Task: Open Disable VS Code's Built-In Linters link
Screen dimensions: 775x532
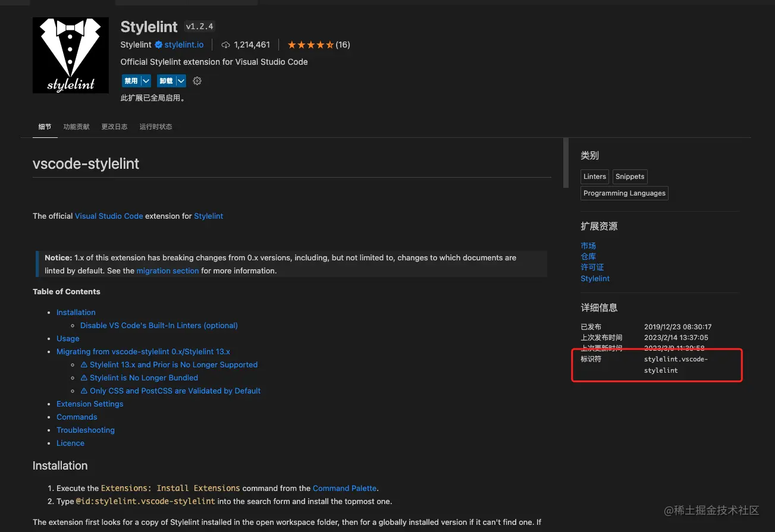Action: click(159, 325)
